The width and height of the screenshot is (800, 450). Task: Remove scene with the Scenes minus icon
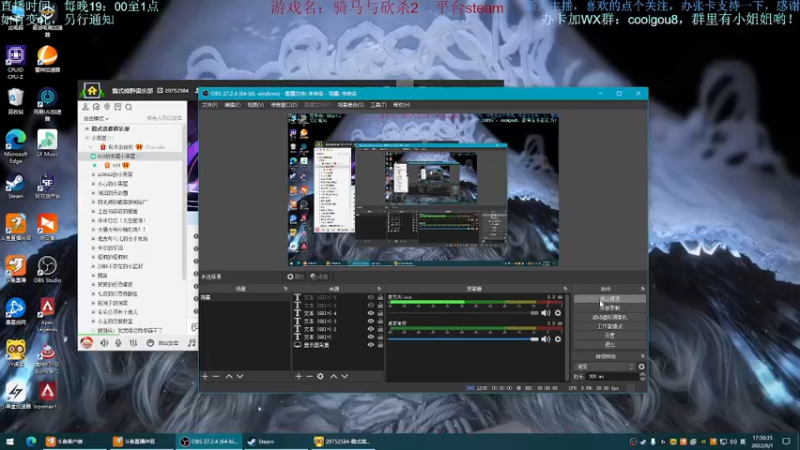216,376
